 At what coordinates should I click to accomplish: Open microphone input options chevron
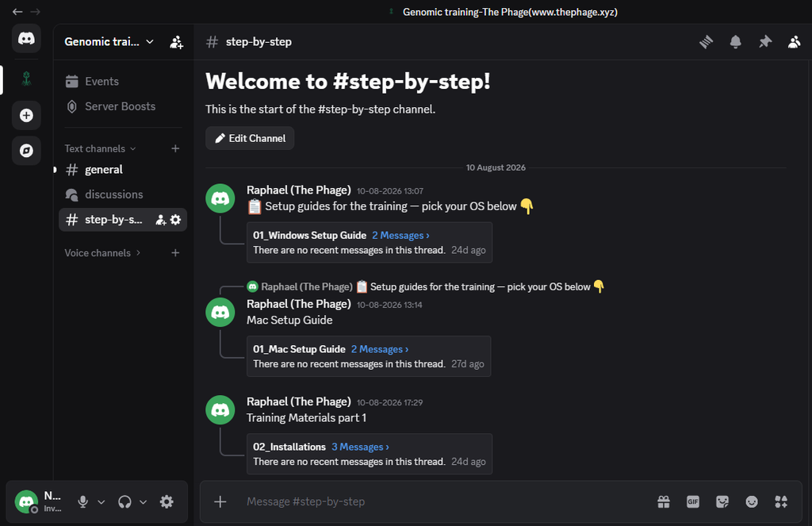[101, 501]
